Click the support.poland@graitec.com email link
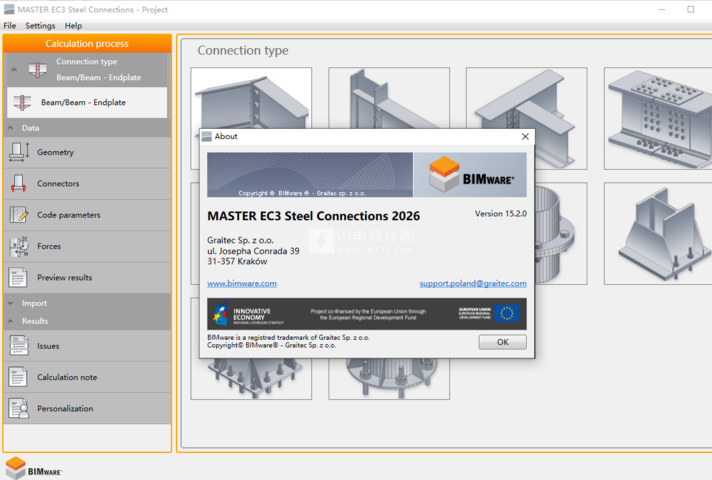712x480 pixels. point(472,283)
